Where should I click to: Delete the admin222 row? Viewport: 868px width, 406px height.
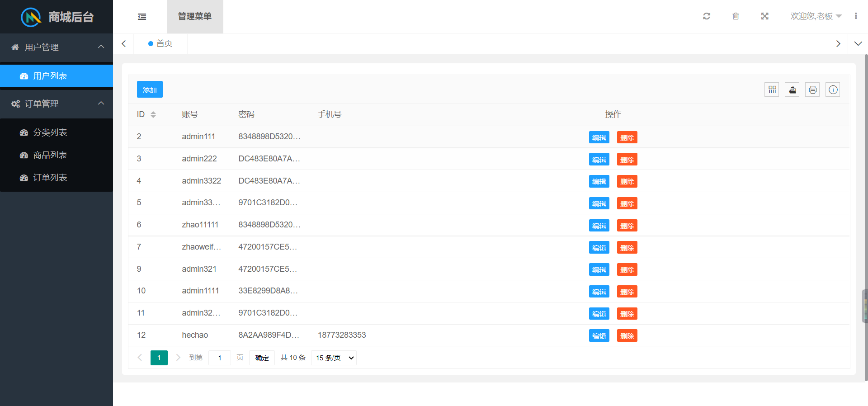coord(627,160)
